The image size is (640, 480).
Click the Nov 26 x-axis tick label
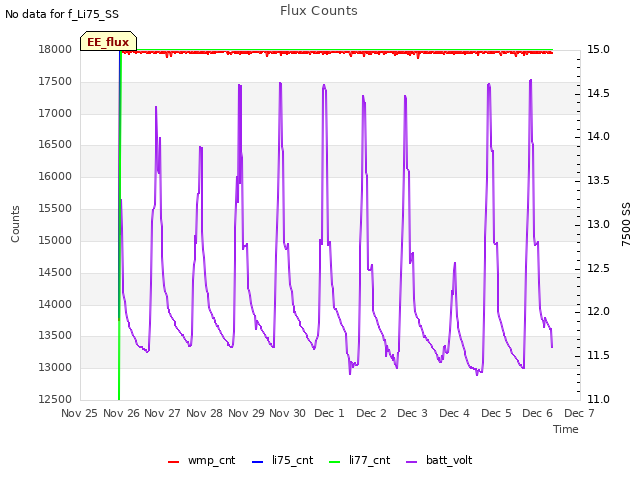[x=121, y=413]
